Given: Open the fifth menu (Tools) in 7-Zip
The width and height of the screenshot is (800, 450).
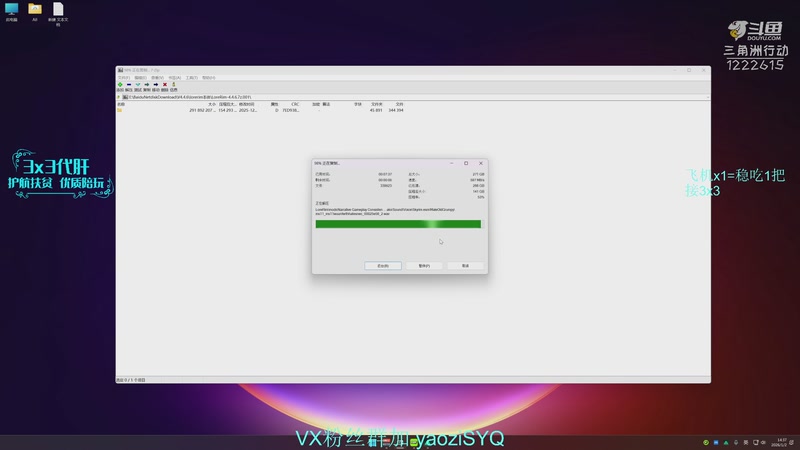Looking at the screenshot, I should point(191,78).
